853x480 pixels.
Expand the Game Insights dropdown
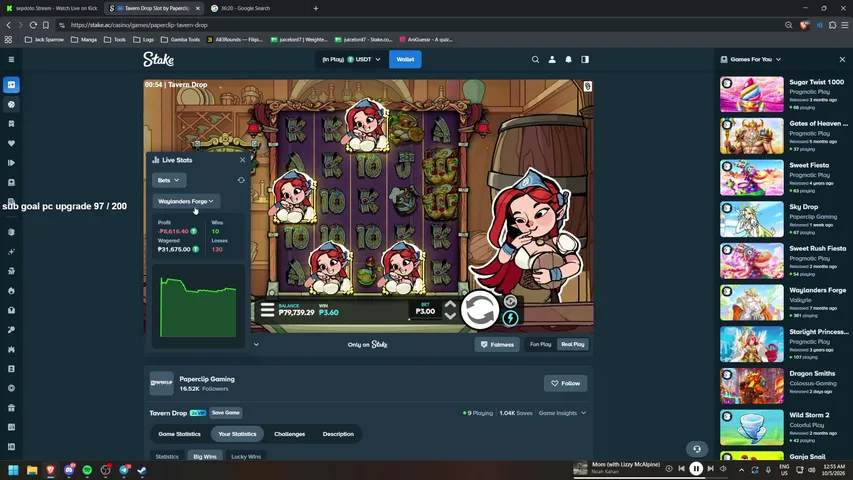563,413
